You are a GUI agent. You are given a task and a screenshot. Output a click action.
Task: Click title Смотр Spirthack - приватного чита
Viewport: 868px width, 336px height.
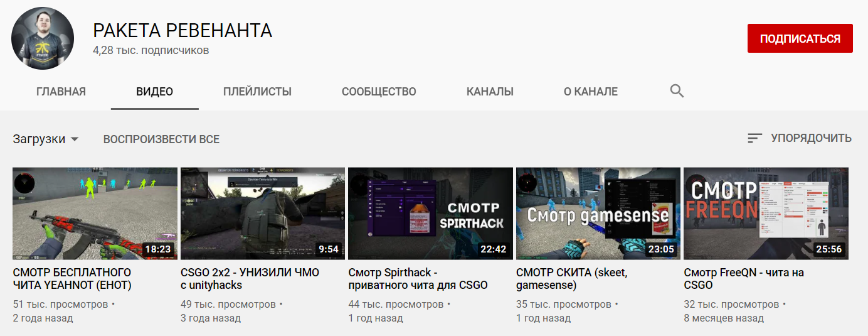point(418,279)
